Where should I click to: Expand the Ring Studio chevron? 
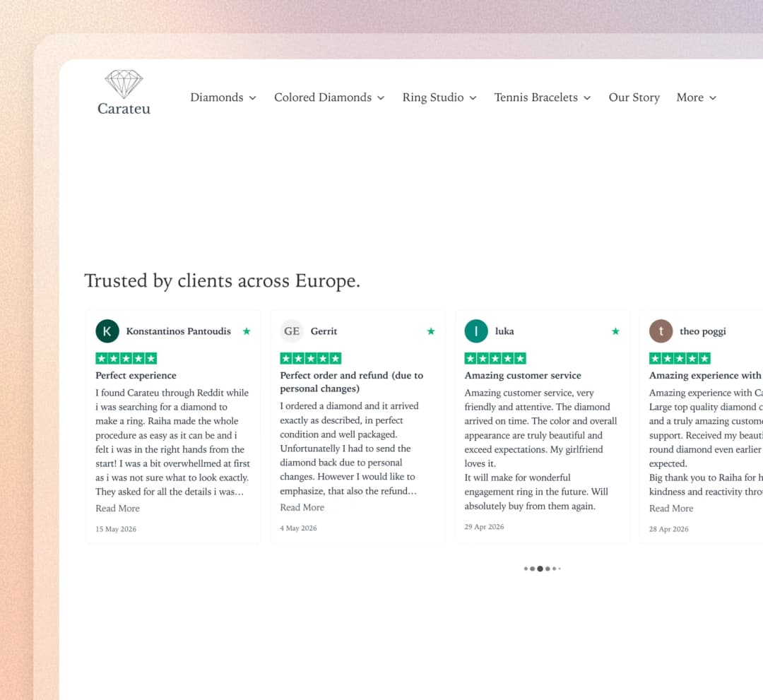[473, 97]
